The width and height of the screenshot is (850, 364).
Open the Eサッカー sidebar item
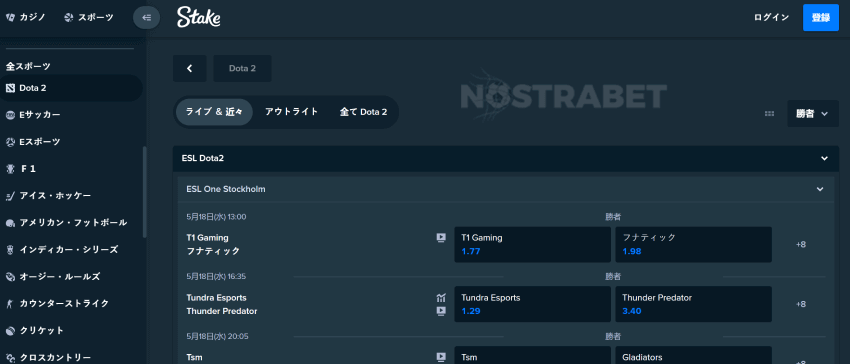[71, 115]
